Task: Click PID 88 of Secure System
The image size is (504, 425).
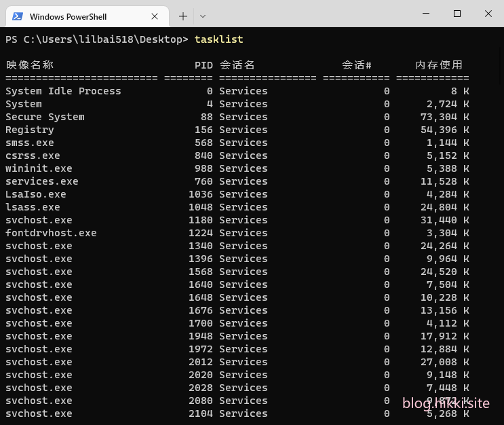Action: click(x=207, y=117)
